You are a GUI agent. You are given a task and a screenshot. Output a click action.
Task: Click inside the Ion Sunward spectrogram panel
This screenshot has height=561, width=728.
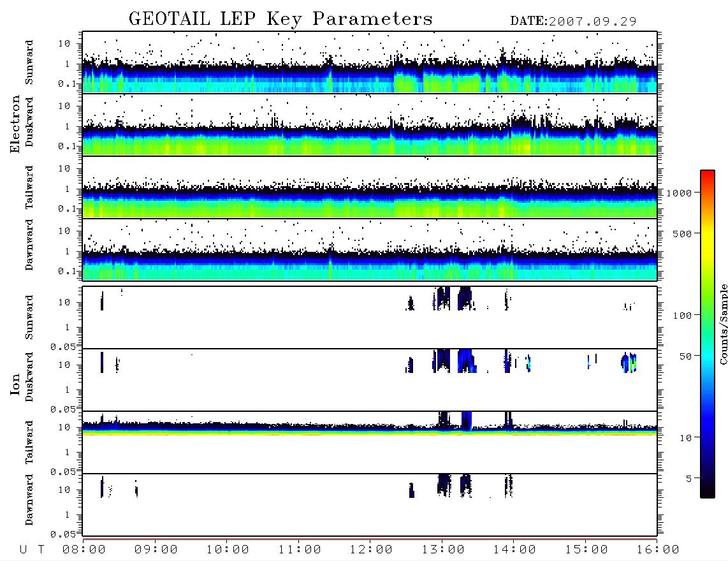370,317
